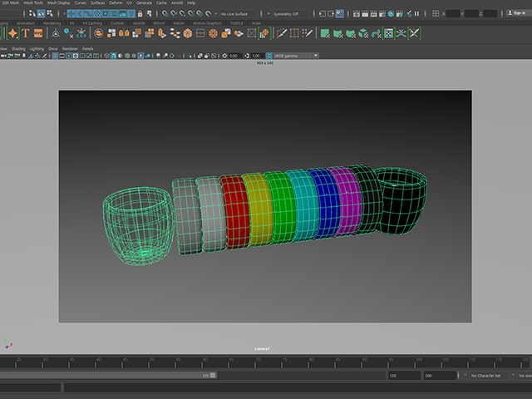Viewport: 532px width, 399px height.
Task: Click the green automatic cube mapping icon
Action: (363, 33)
